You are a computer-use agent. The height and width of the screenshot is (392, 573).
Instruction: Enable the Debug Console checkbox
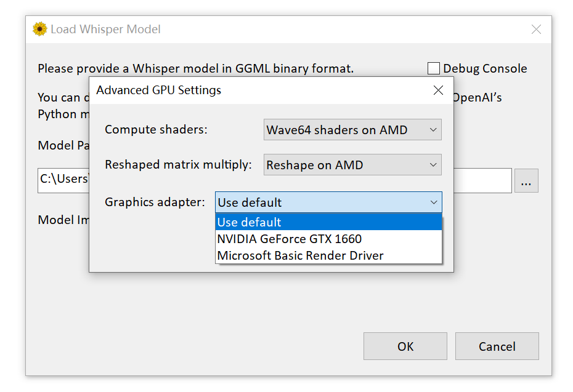click(x=434, y=68)
